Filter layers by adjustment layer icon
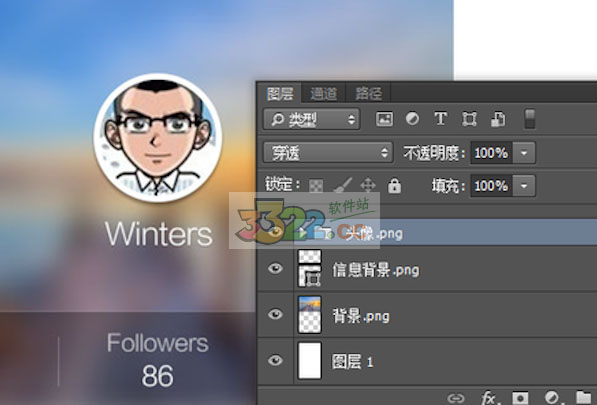The width and height of the screenshot is (597, 405). (x=412, y=119)
